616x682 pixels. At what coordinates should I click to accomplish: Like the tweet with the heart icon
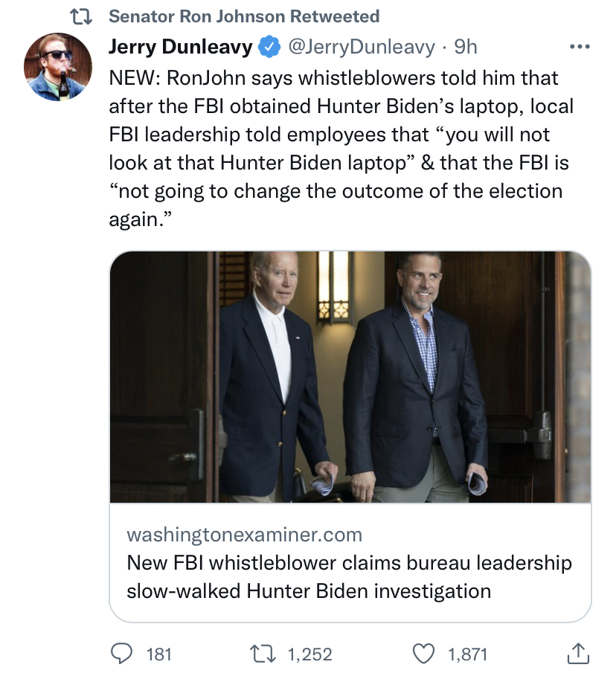(423, 654)
